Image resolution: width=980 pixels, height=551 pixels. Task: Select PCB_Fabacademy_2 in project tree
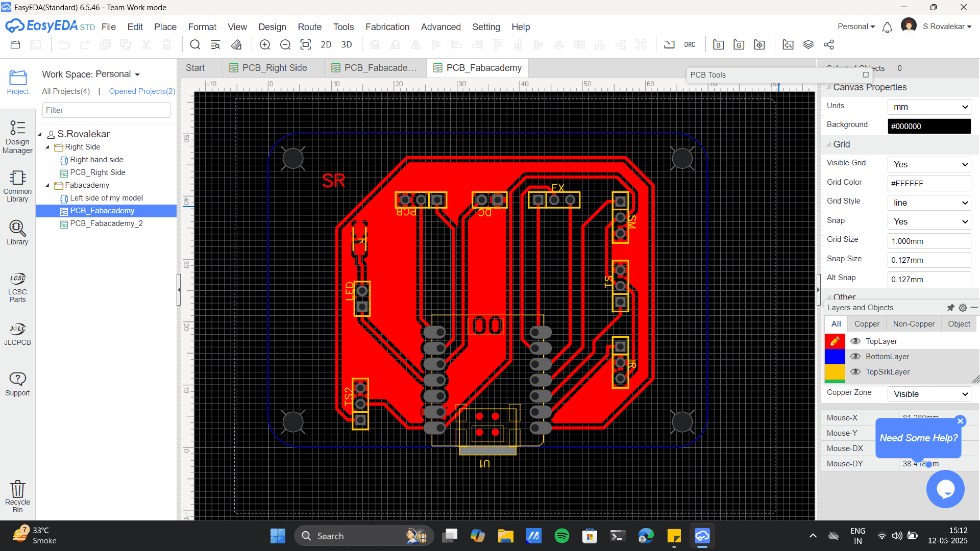pos(106,223)
